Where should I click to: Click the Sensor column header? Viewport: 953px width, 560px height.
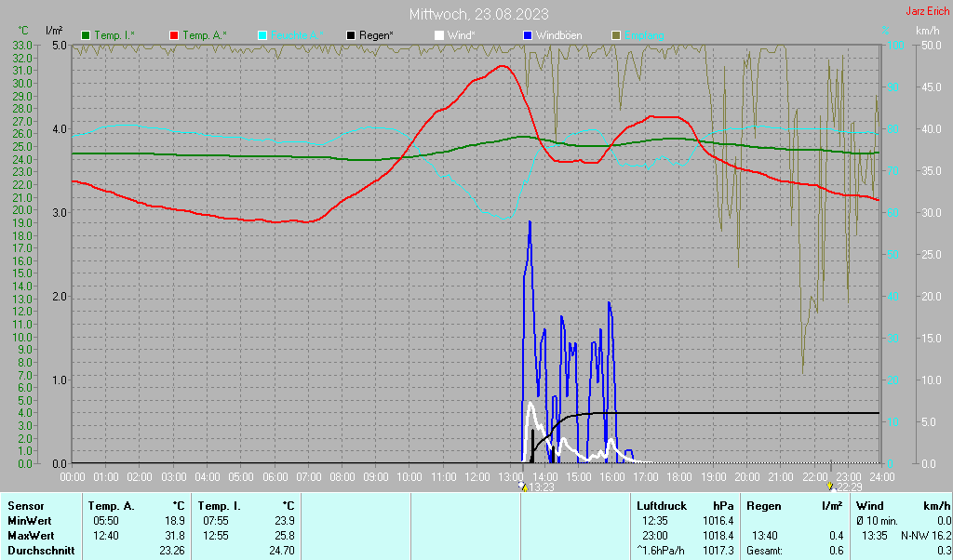[x=27, y=505]
